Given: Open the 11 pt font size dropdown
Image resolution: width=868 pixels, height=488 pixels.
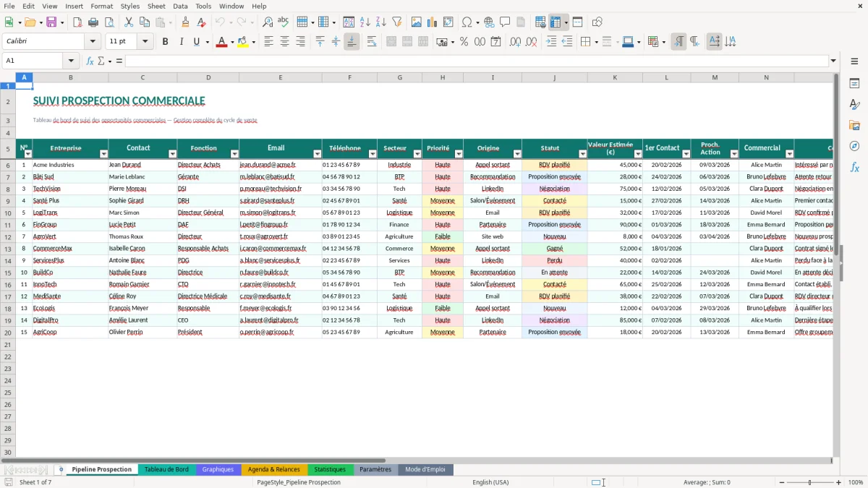Looking at the screenshot, I should point(145,42).
